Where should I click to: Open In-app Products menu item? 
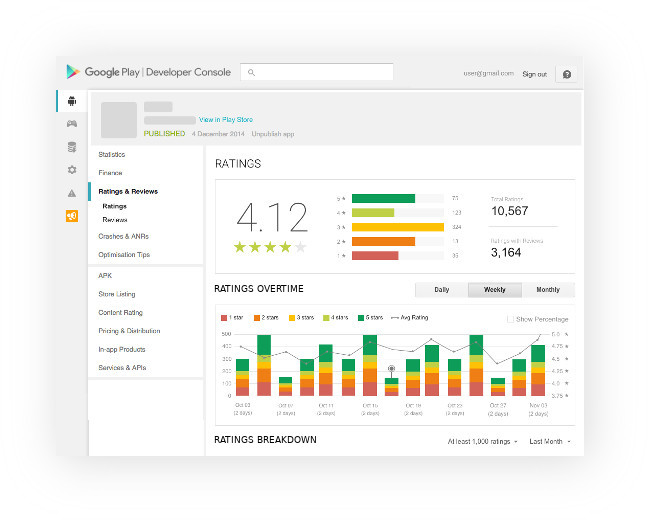tap(122, 349)
